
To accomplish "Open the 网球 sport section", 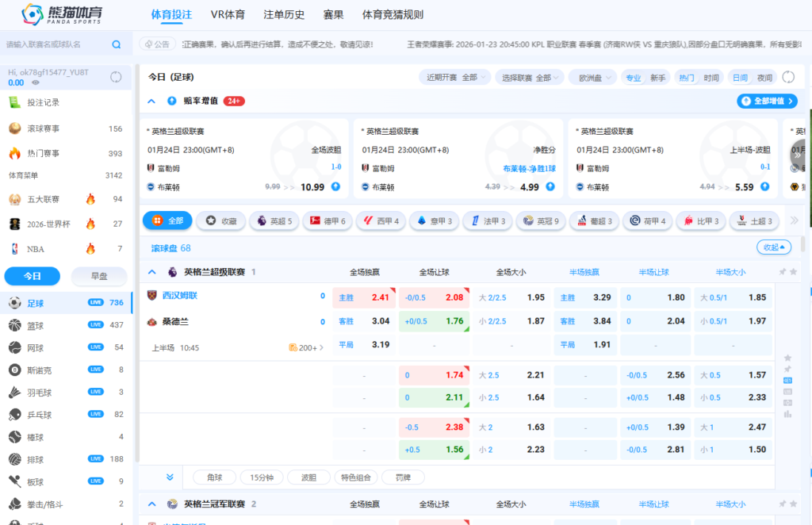I will [36, 347].
